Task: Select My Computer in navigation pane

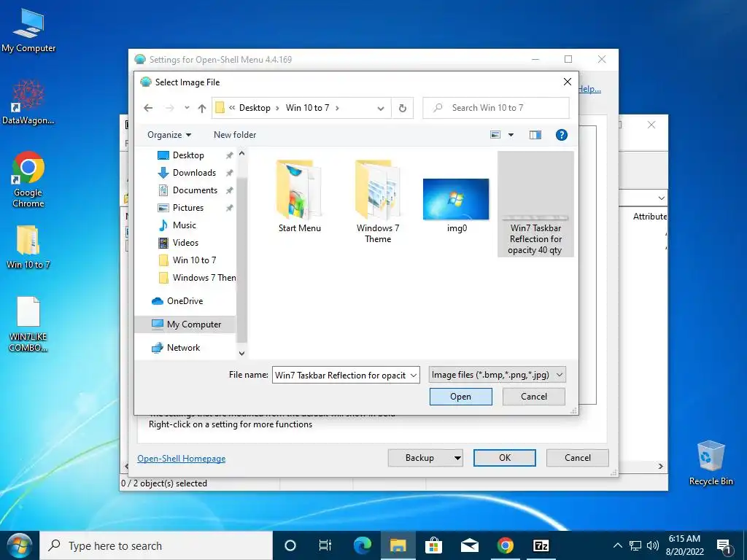Action: point(185,324)
